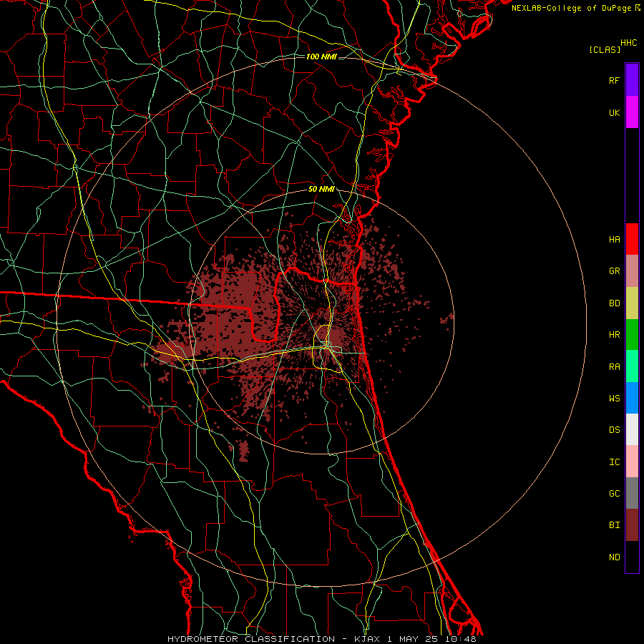Click the HYDROMETEOR CLASSIFICATION title text
This screenshot has width=644, height=644.
pyautogui.click(x=251, y=639)
